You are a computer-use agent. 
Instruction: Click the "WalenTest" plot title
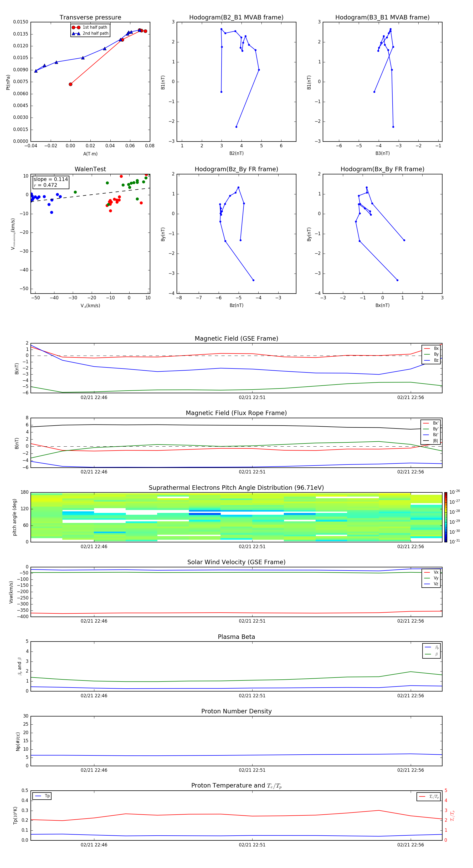tap(90, 169)
